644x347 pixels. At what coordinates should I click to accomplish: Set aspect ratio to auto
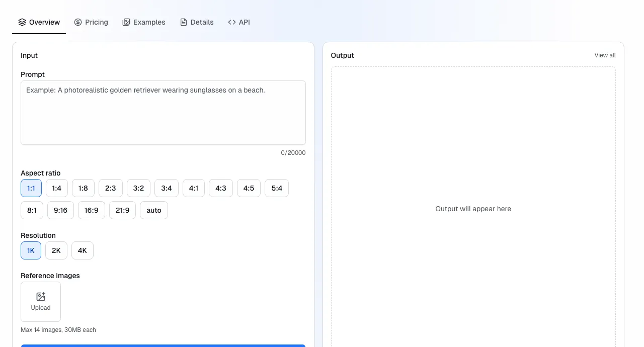(x=154, y=210)
